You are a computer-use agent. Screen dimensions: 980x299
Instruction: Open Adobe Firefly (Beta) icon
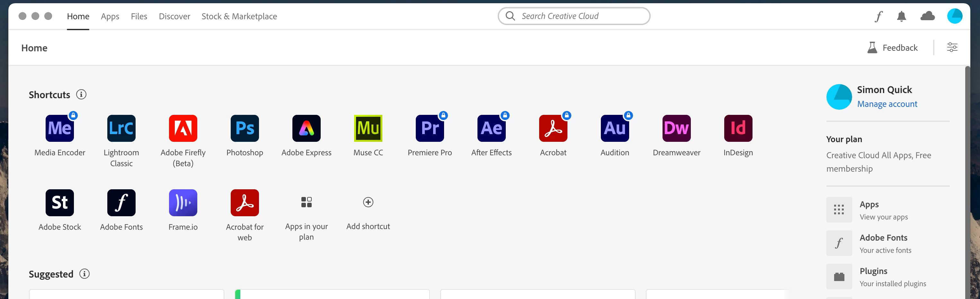183,128
